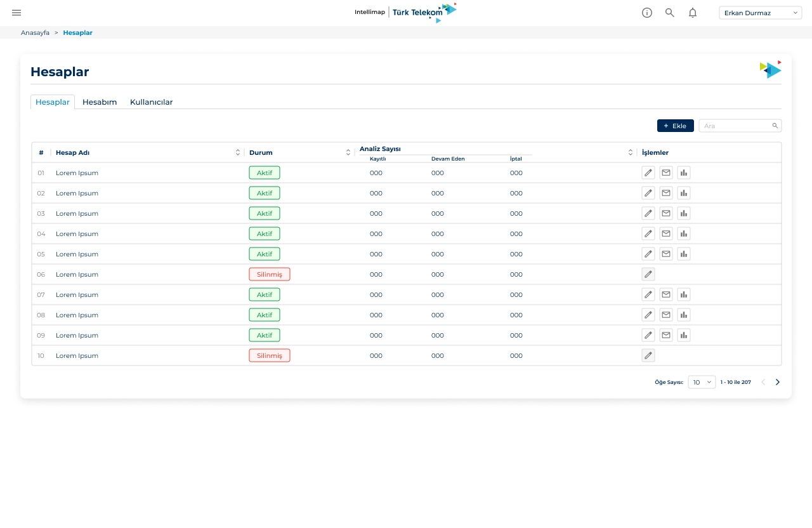Switch to the Kullanıcılar tab
The height and width of the screenshot is (528, 812).
click(151, 102)
